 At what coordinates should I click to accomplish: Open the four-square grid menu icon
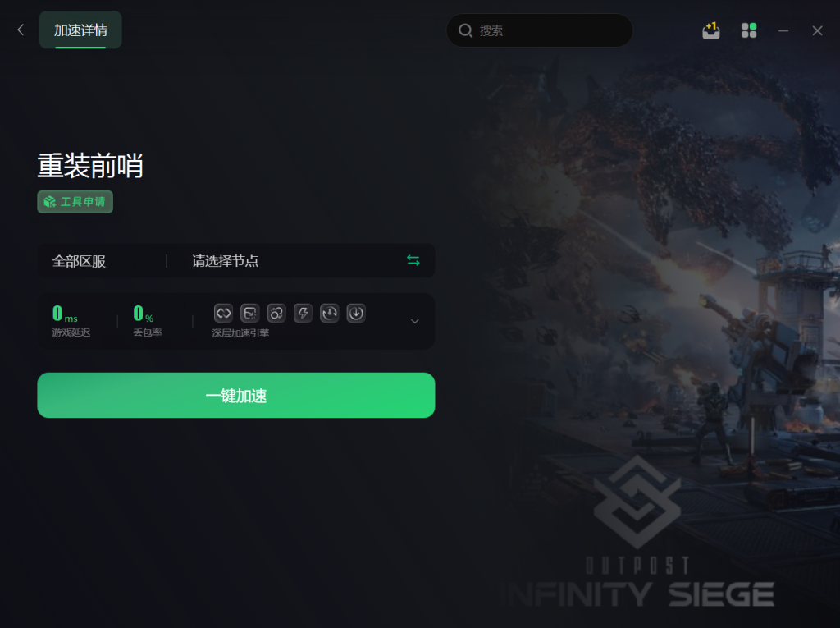(x=749, y=30)
